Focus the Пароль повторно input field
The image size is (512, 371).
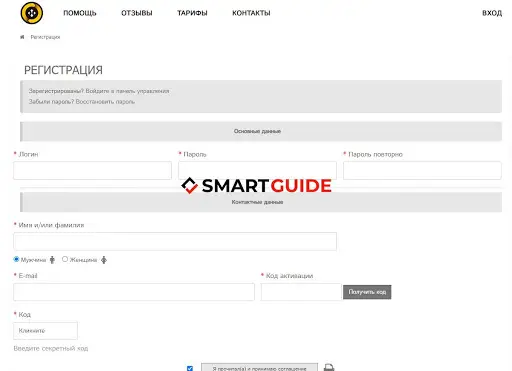pos(422,171)
